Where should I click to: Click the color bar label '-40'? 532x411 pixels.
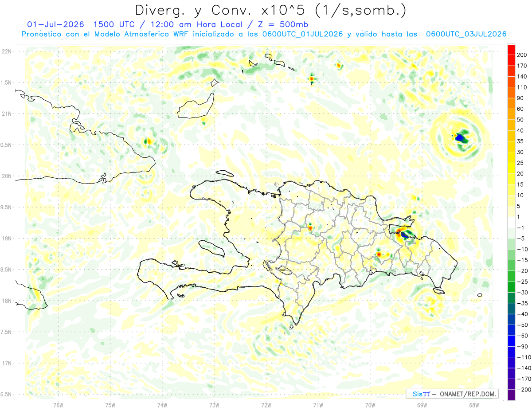(523, 314)
